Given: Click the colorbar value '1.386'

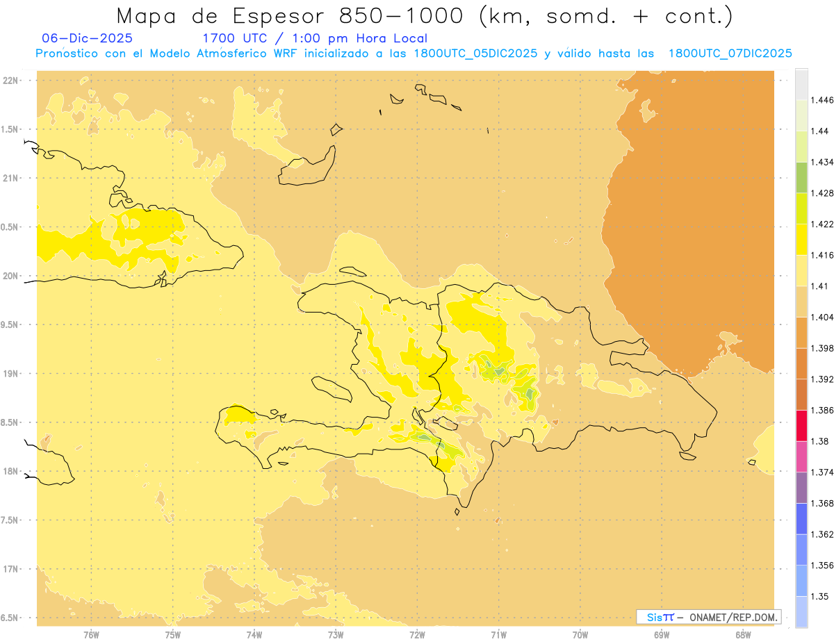Looking at the screenshot, I should pos(824,411).
